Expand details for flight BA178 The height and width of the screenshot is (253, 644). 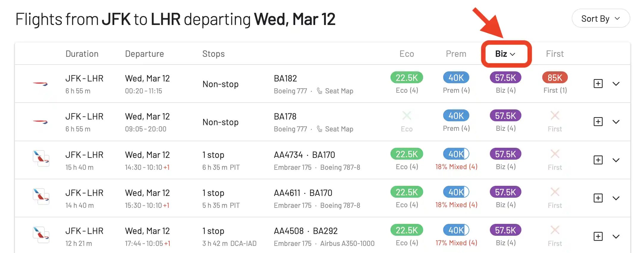[616, 122]
